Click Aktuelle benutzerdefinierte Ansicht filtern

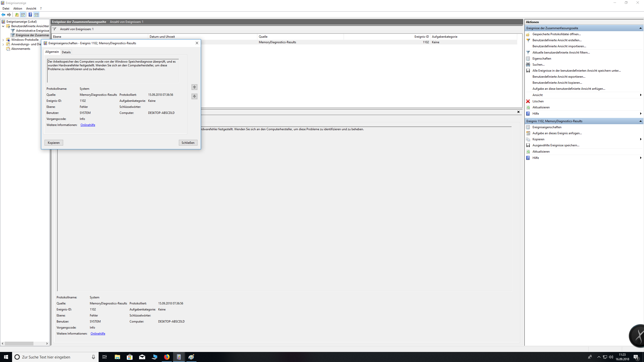pos(561,53)
